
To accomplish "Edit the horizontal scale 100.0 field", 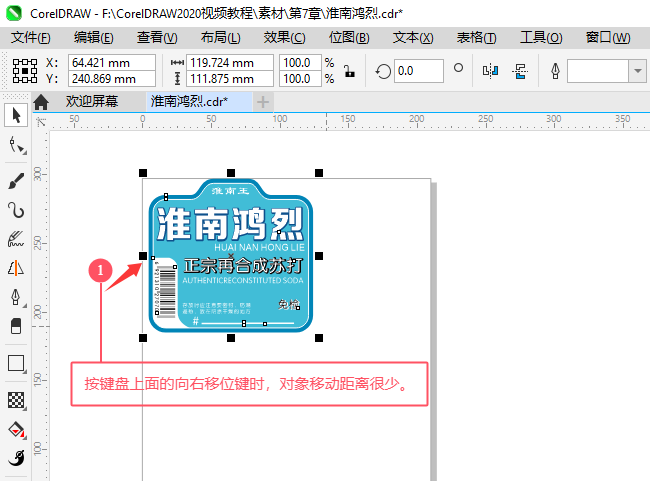I will (x=300, y=63).
